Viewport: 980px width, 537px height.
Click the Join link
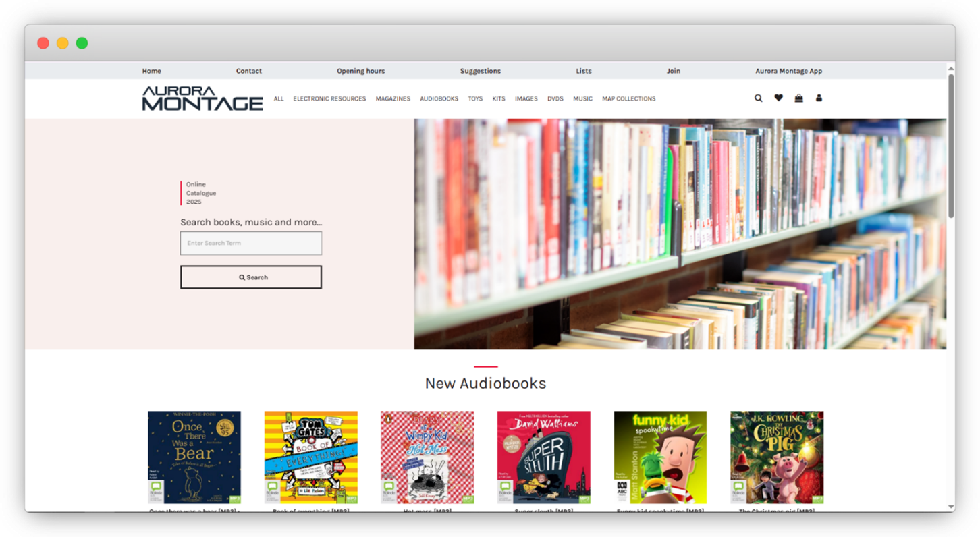(673, 71)
